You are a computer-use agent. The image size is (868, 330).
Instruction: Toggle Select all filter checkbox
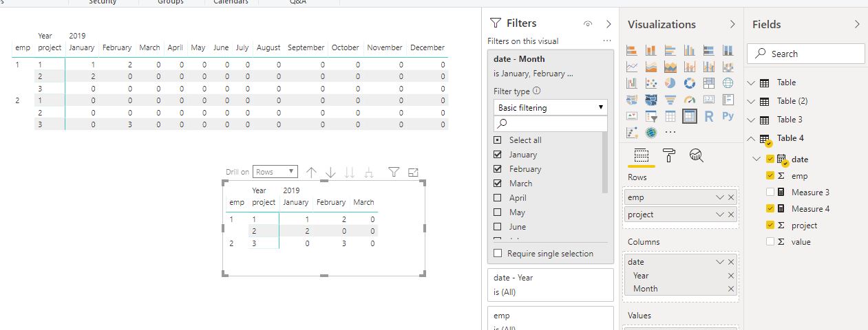tap(498, 140)
